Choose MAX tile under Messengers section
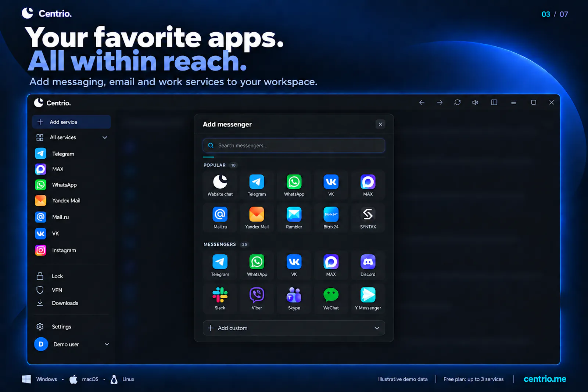Image resolution: width=588 pixels, height=392 pixels. pos(331,265)
